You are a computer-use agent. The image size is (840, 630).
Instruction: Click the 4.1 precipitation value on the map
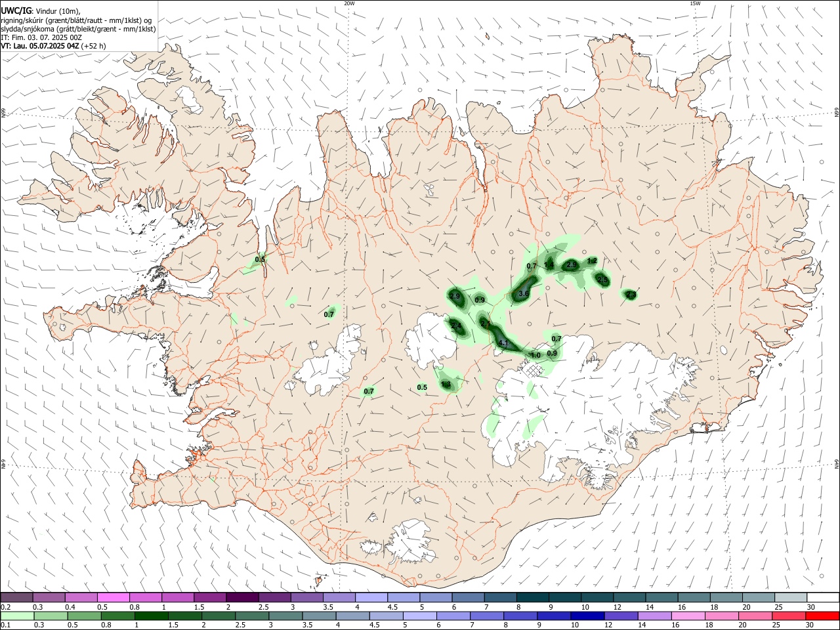tap(503, 343)
